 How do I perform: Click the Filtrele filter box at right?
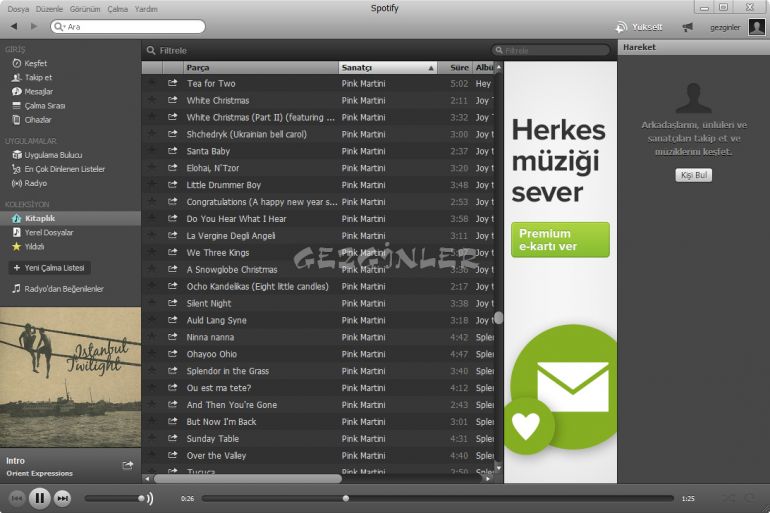click(550, 51)
